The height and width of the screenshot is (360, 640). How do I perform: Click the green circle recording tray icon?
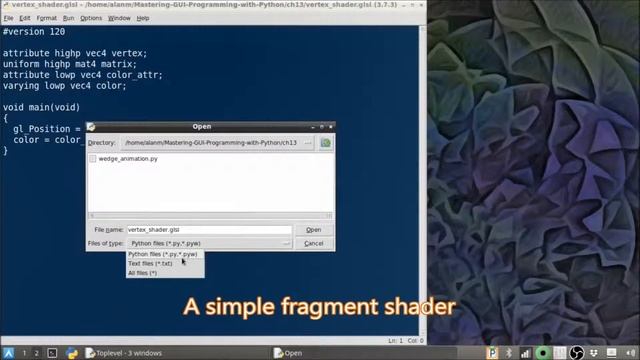pos(542,353)
